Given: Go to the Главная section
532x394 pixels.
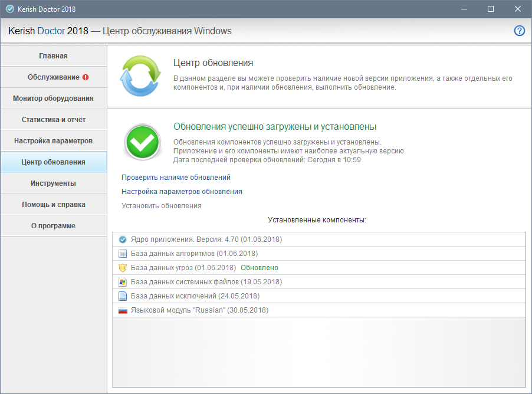Looking at the screenshot, I should point(54,56).
